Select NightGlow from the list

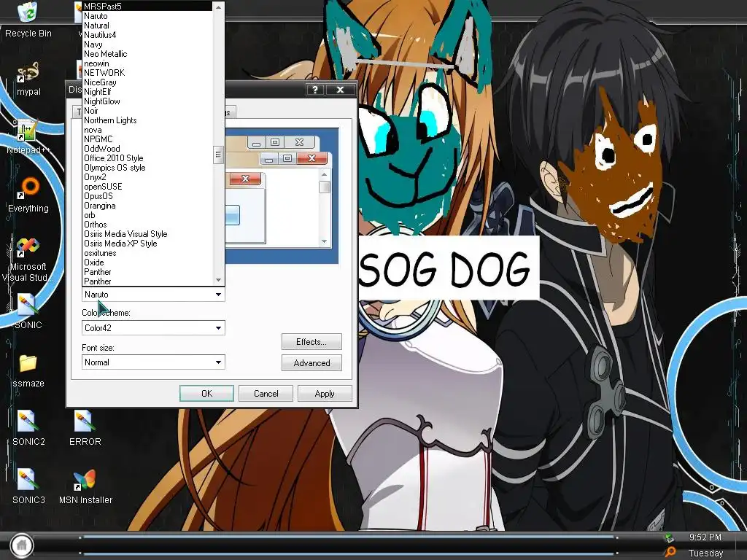pos(147,101)
